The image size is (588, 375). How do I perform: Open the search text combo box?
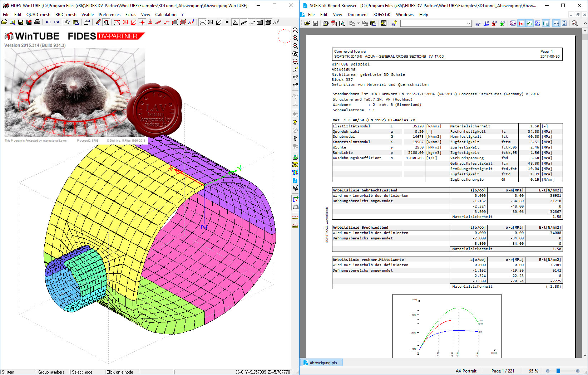click(x=436, y=23)
